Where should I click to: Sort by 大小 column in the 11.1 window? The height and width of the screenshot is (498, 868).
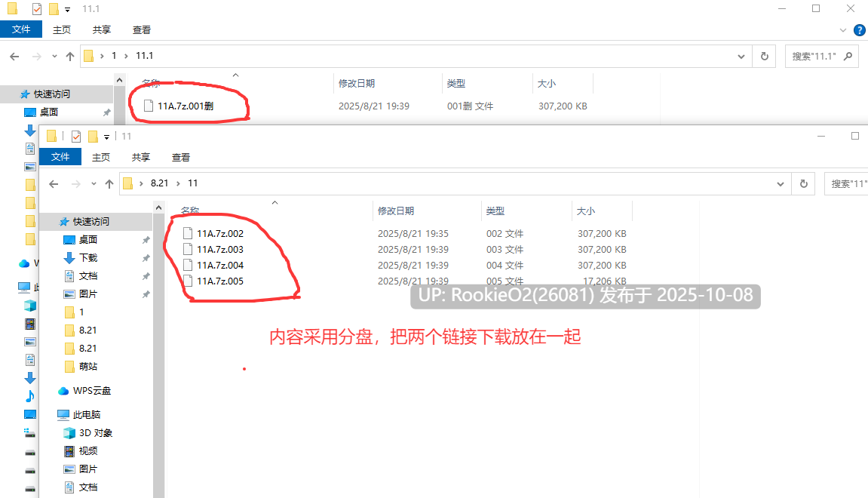[x=547, y=84]
